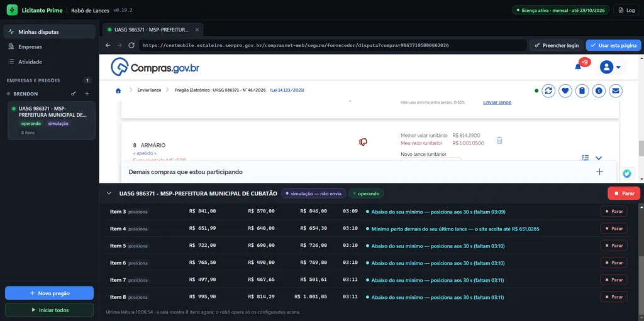The width and height of the screenshot is (644, 321).
Task: Click the Licitante Prime logo icon
Action: point(13,10)
